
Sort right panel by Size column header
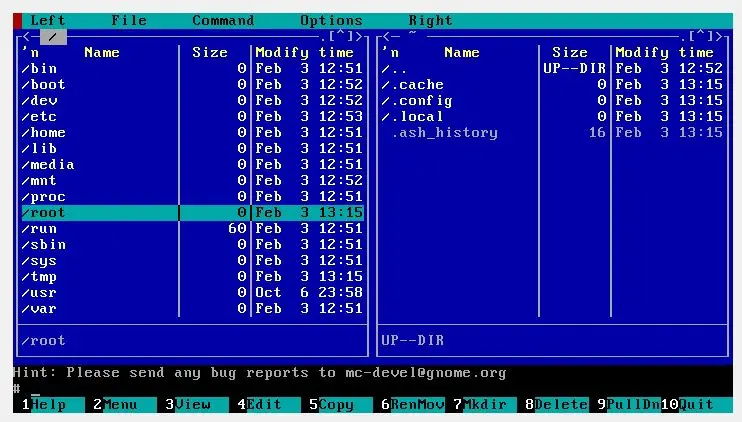pyautogui.click(x=570, y=53)
